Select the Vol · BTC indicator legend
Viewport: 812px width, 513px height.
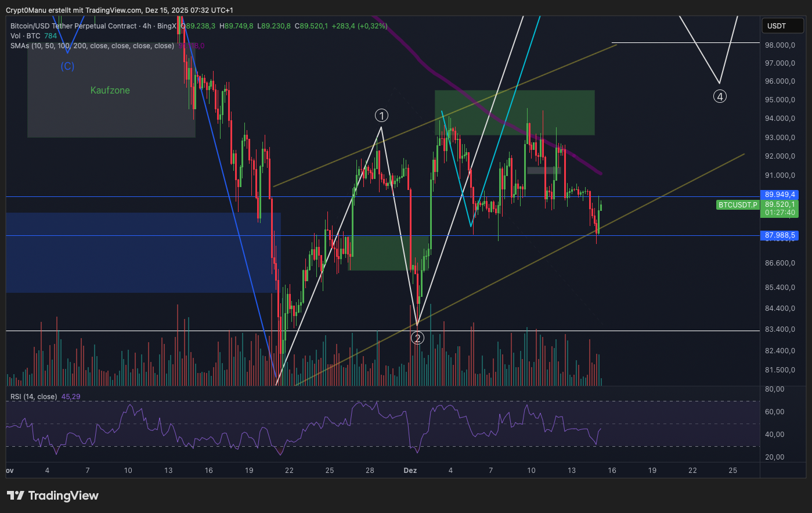pos(25,36)
